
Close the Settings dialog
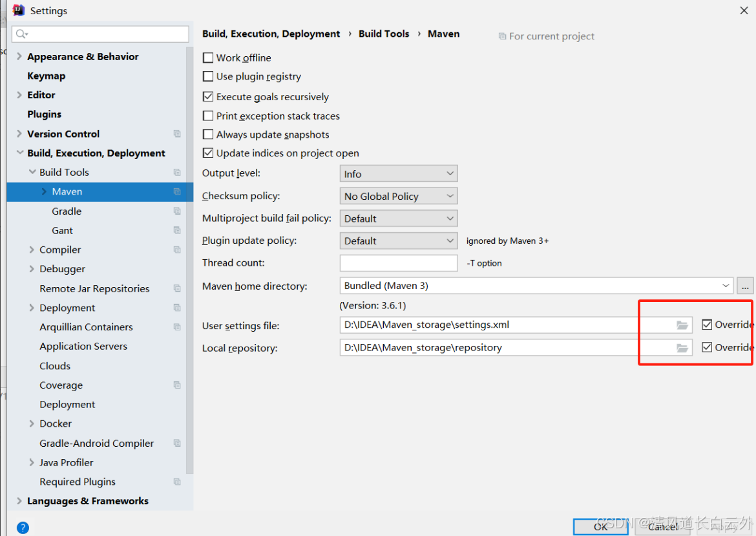(744, 10)
